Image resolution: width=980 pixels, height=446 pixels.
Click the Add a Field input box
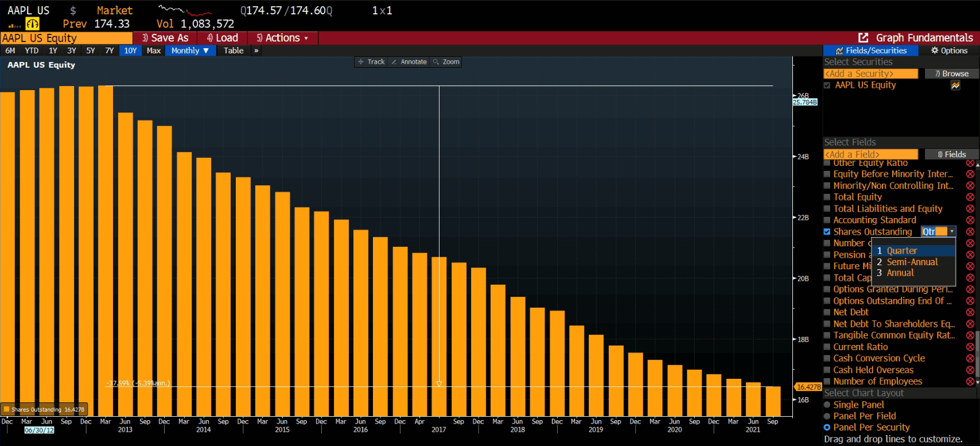point(870,154)
